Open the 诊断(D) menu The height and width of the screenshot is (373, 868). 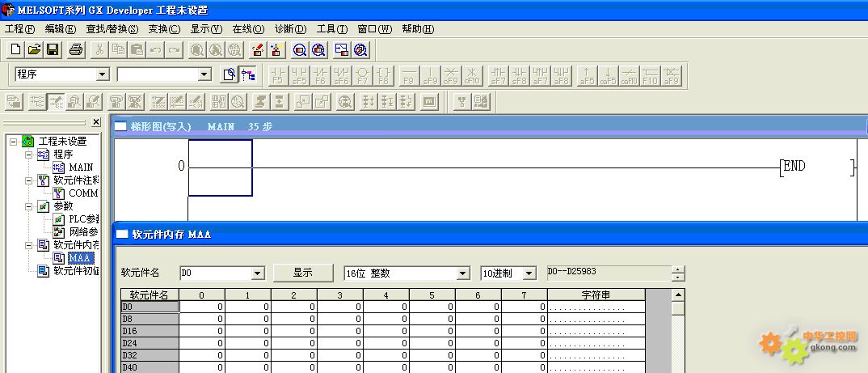pyautogui.click(x=291, y=29)
